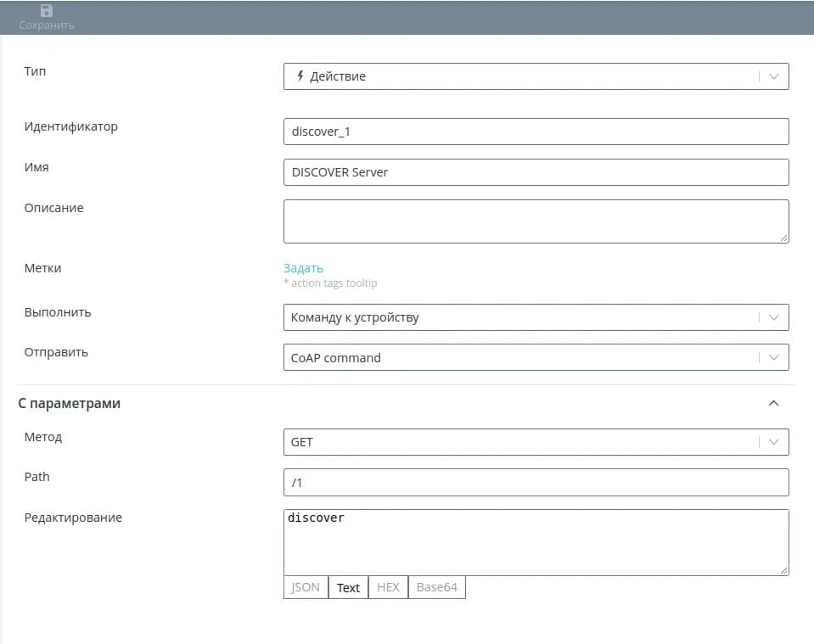Click the Редактирование textarea resize handle
The image size is (814, 644).
[784, 571]
